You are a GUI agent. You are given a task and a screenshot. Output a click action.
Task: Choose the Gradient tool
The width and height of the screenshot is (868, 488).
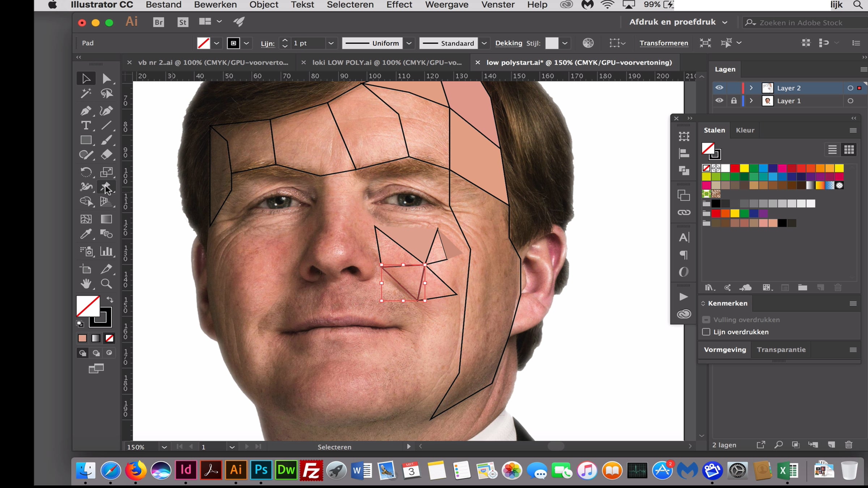tap(107, 219)
